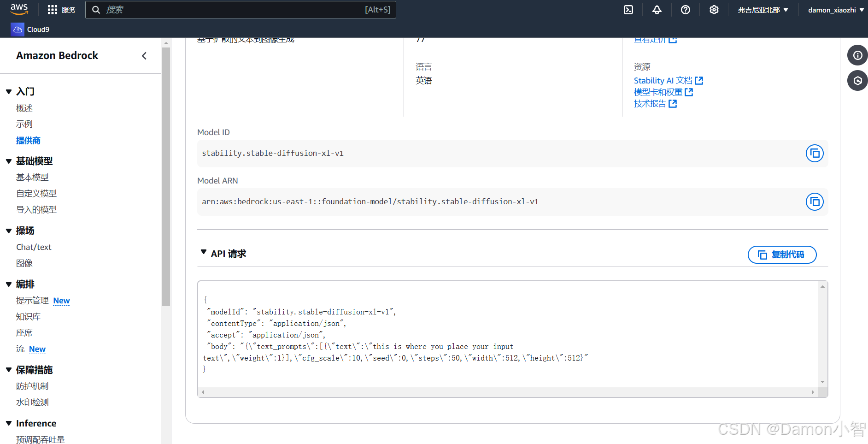Click the code box scroll-left arrow
Screen dimensions: 868x444
(x=203, y=392)
